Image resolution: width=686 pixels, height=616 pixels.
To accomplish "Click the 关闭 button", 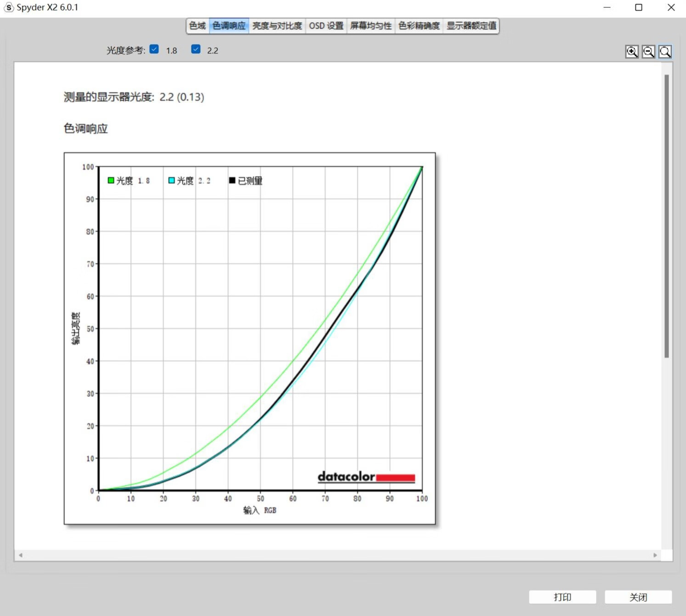I will pyautogui.click(x=638, y=597).
